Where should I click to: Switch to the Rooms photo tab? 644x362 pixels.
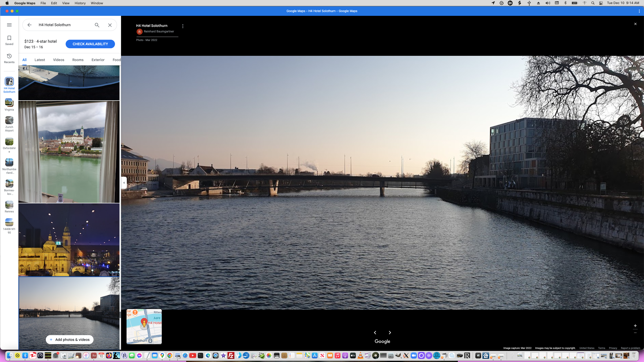[78, 60]
